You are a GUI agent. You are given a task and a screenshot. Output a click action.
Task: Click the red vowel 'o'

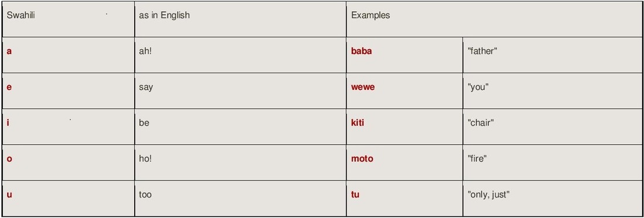point(9,159)
